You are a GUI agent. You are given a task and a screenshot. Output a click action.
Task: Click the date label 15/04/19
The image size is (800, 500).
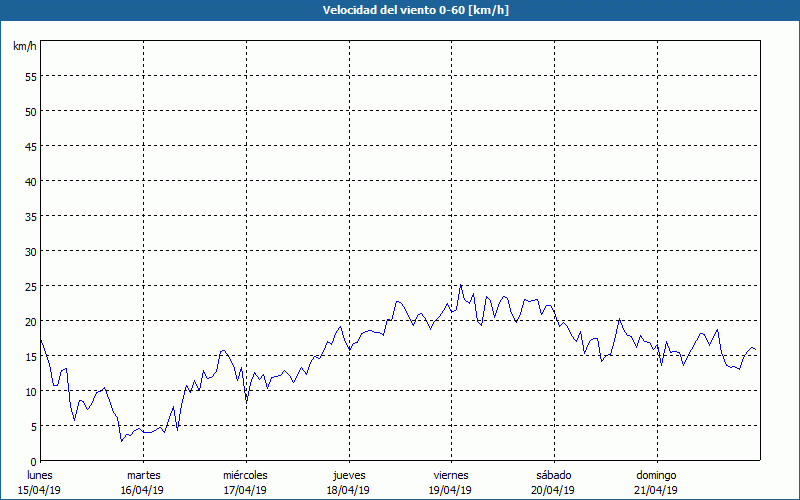click(x=39, y=490)
